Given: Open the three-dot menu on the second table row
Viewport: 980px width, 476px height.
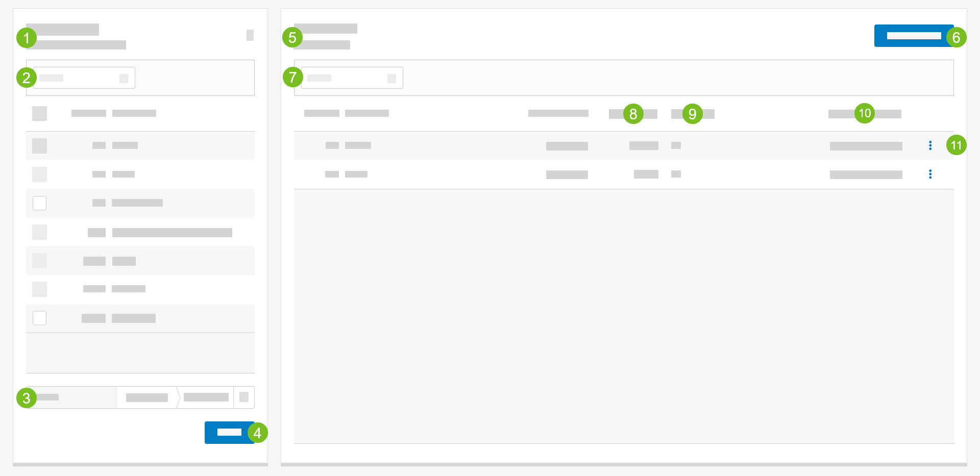Looking at the screenshot, I should pos(930,174).
